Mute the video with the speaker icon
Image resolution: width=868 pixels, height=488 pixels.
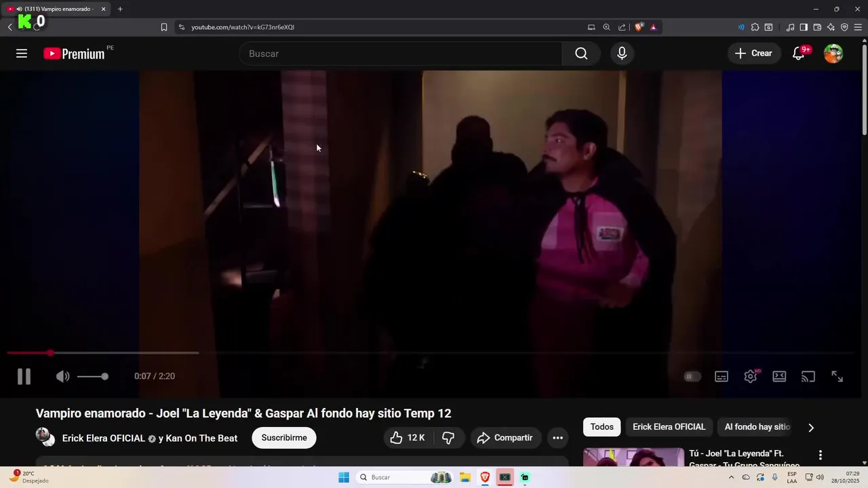point(62,376)
